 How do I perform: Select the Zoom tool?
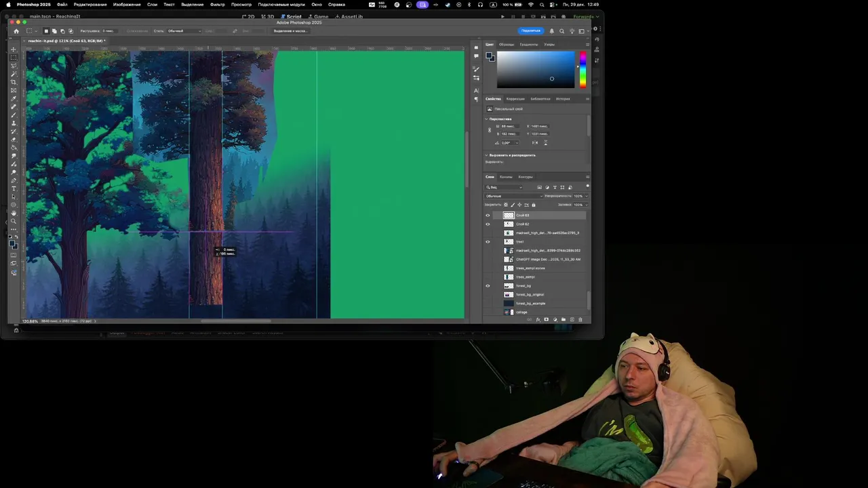pyautogui.click(x=14, y=221)
